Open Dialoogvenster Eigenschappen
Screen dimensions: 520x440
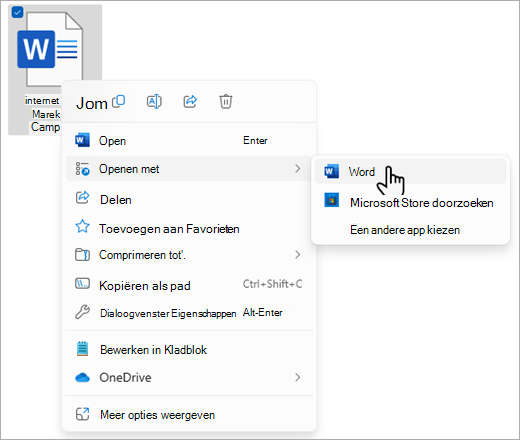coord(189,313)
